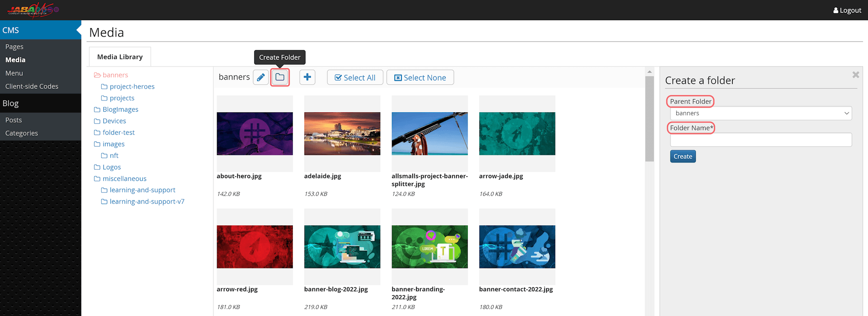Viewport: 868px width, 316px height.
Task: Click the pencil edit folder icon
Action: (x=261, y=77)
